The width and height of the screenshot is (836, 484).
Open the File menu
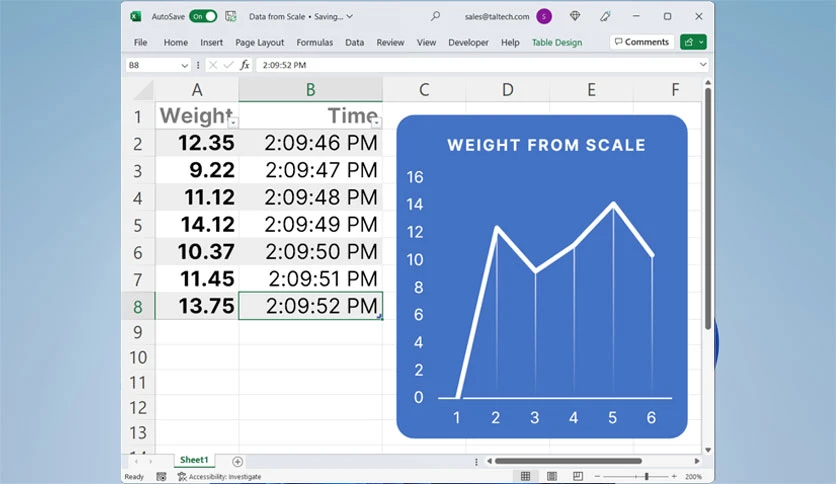[x=140, y=42]
